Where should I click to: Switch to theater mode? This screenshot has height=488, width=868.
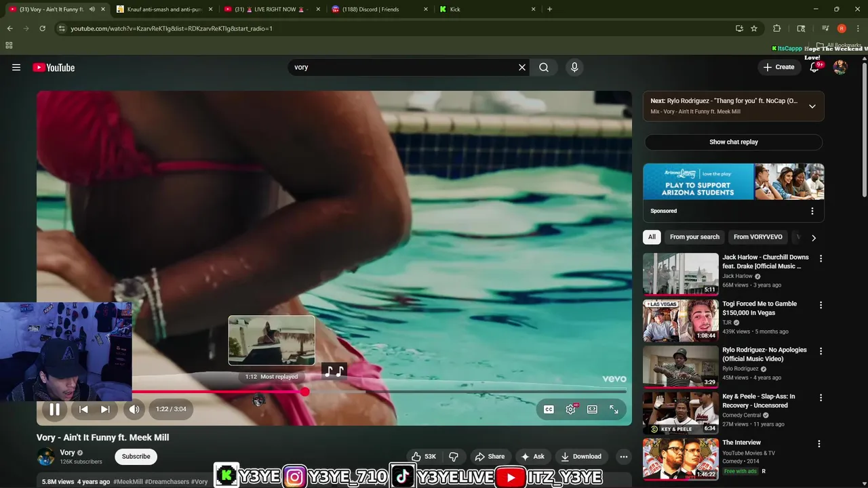pos(592,409)
